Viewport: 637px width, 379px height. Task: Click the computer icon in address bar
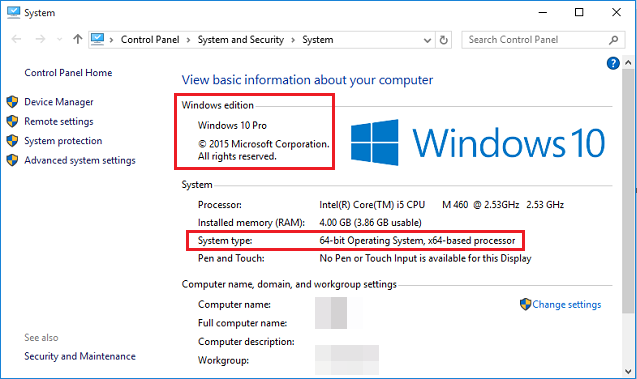[x=98, y=39]
